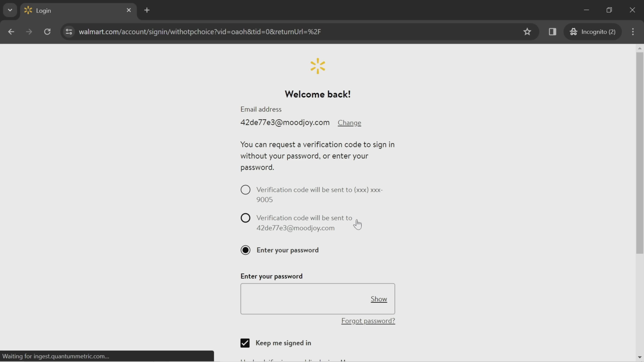Click the vertical page scrollbar thumb
Viewport: 644px width, 362px height.
click(x=639, y=153)
